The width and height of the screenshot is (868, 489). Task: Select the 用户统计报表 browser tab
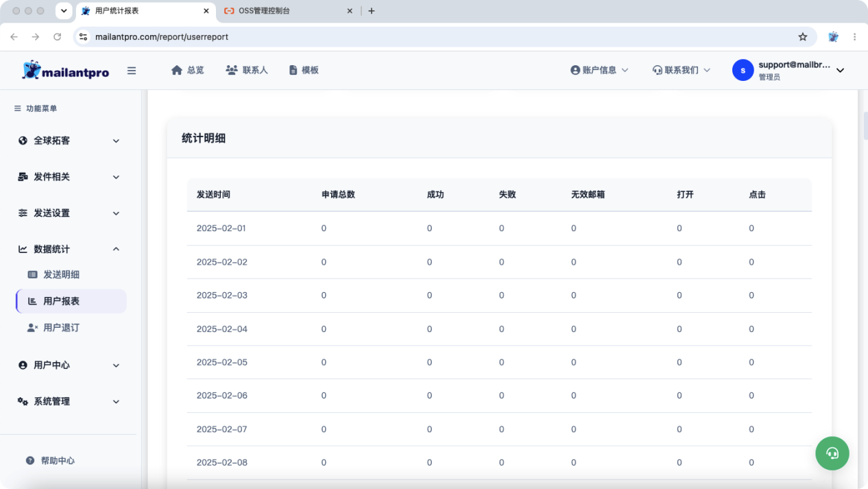pyautogui.click(x=144, y=11)
